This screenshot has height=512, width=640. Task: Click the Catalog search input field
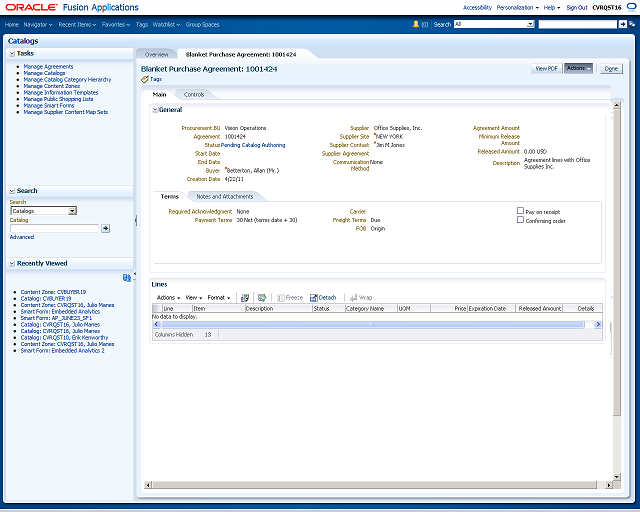coord(54,228)
